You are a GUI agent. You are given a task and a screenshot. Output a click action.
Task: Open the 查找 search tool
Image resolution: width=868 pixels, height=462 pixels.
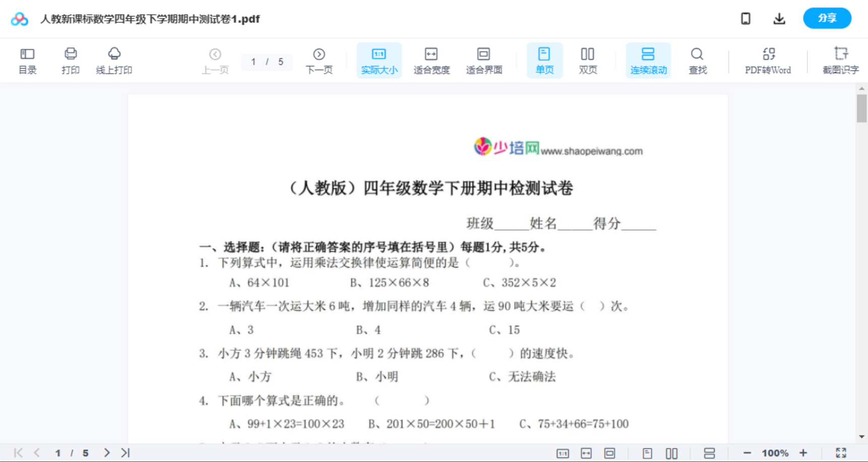click(697, 60)
